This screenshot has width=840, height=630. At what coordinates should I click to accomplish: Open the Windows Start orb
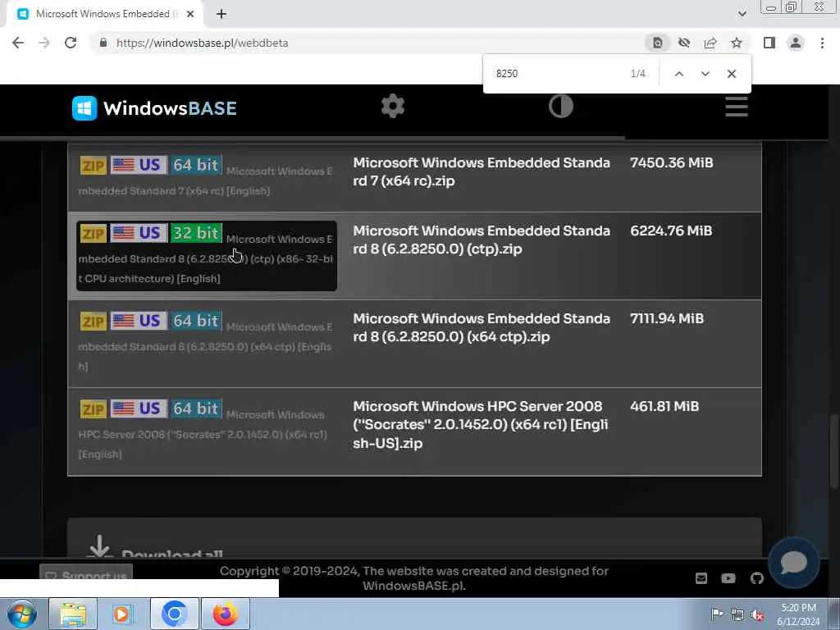(x=22, y=614)
